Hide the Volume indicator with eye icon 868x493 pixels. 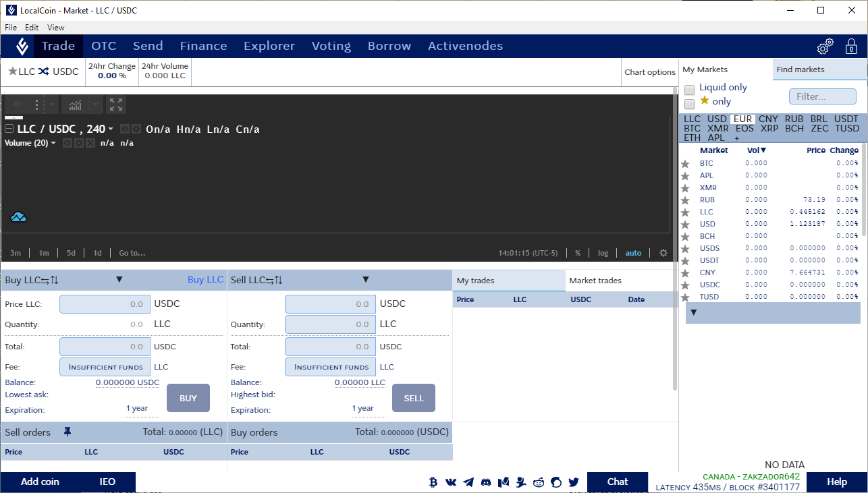click(67, 143)
